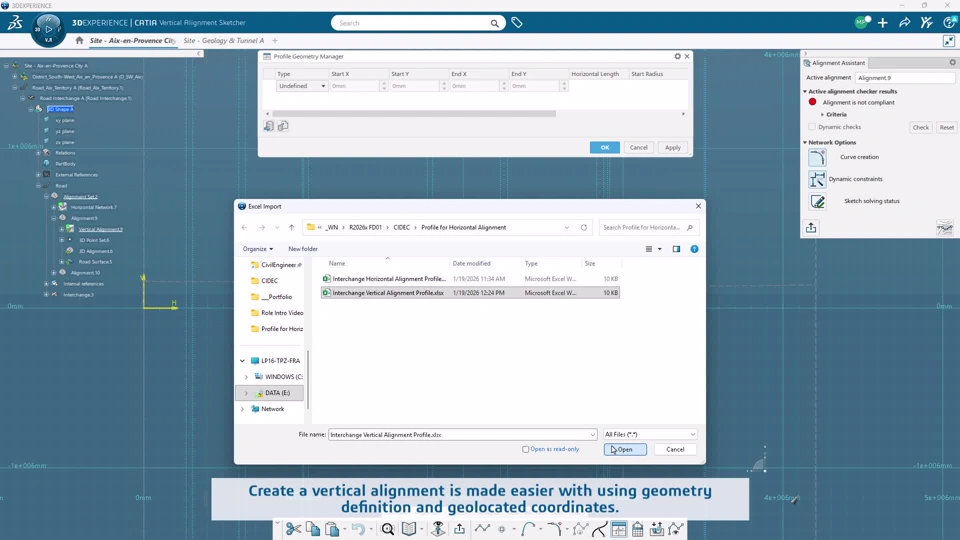Screen dimensions: 960x540
Task: Expand the WINDOWS (C:) drive node
Action: [x=247, y=377]
